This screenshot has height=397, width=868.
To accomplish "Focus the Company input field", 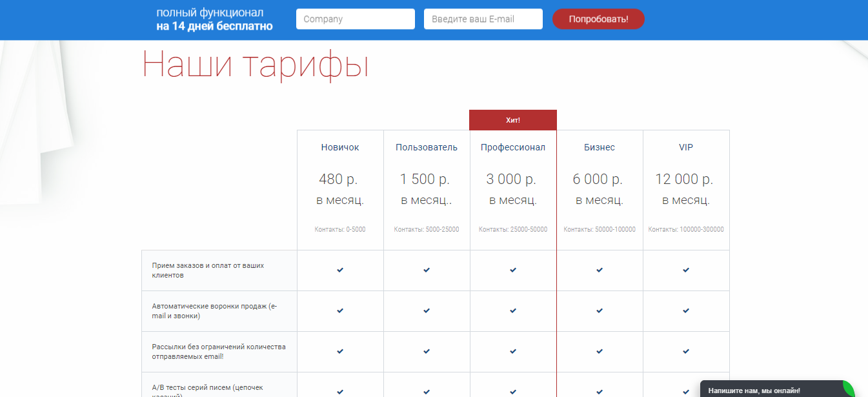I will tap(355, 19).
